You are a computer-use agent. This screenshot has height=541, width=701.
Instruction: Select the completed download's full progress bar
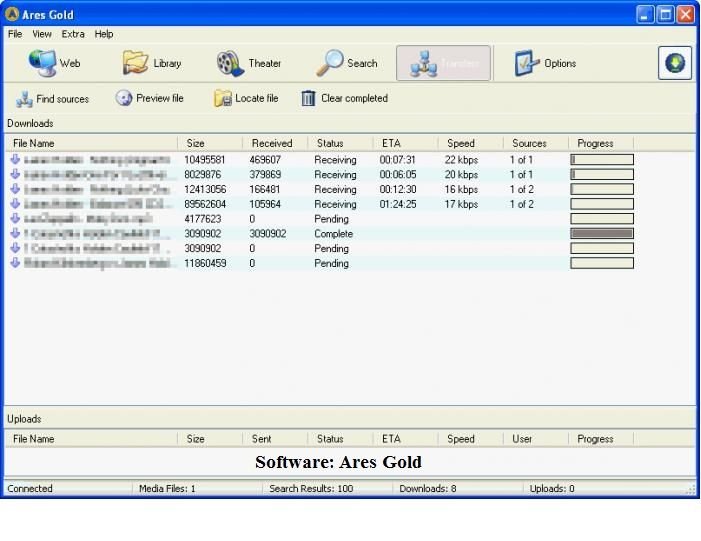click(601, 234)
